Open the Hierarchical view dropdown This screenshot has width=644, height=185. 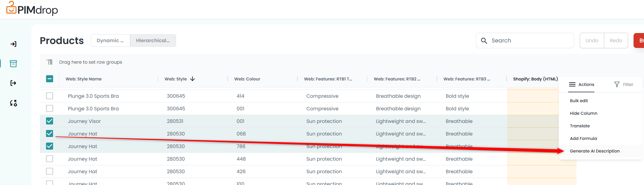coord(153,41)
